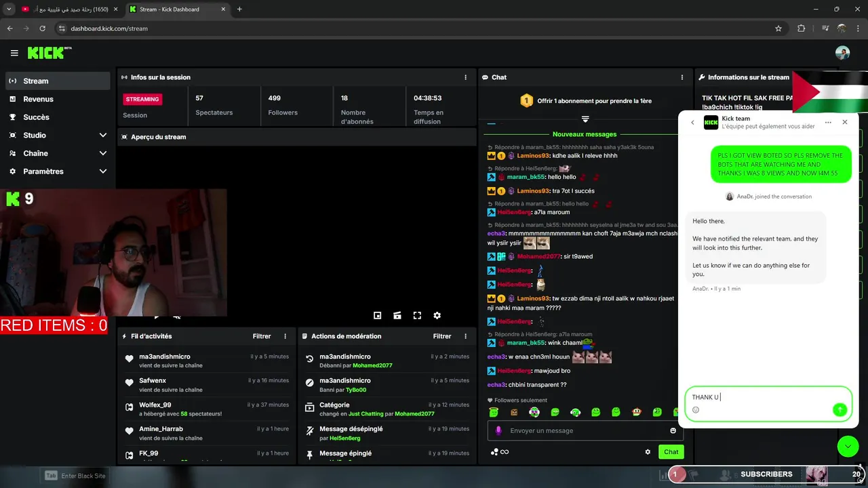Click TyBo00 in the Banni par row
The height and width of the screenshot is (488, 868).
(x=356, y=390)
